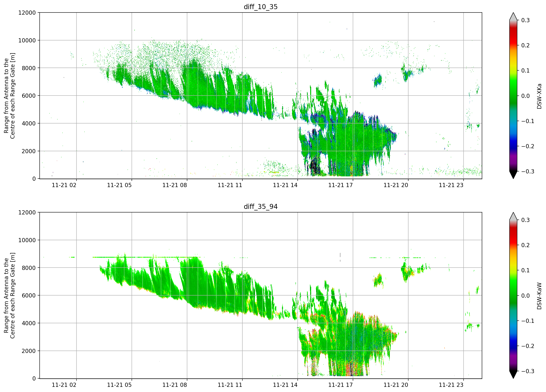Click the 0.2 tick on the DSW-XKa colorbar
The image size is (546, 392).
coord(526,46)
